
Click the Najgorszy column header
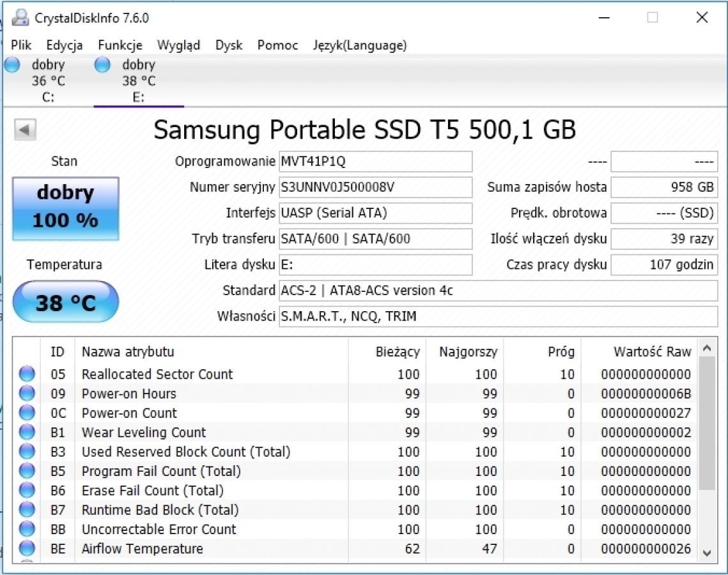pos(464,352)
